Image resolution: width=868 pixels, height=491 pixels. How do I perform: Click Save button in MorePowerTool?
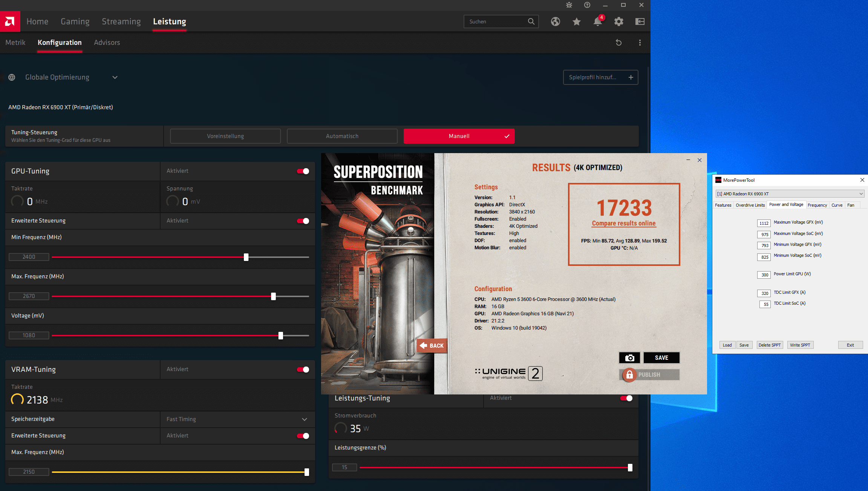tap(744, 345)
